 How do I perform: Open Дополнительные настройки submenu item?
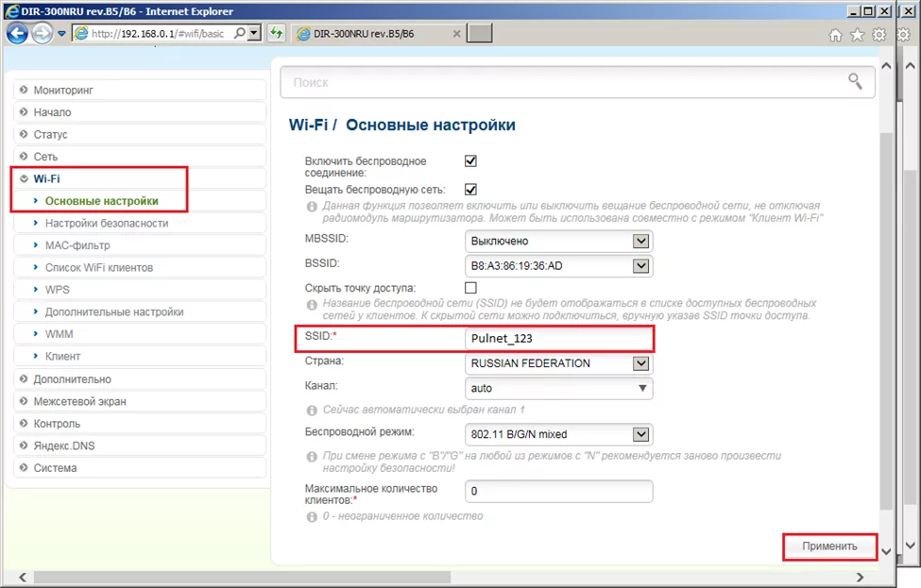pos(140,312)
